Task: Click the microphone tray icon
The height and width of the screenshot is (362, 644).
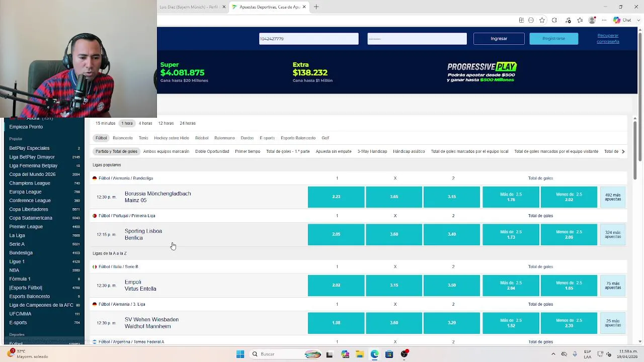Action: pyautogui.click(x=575, y=354)
